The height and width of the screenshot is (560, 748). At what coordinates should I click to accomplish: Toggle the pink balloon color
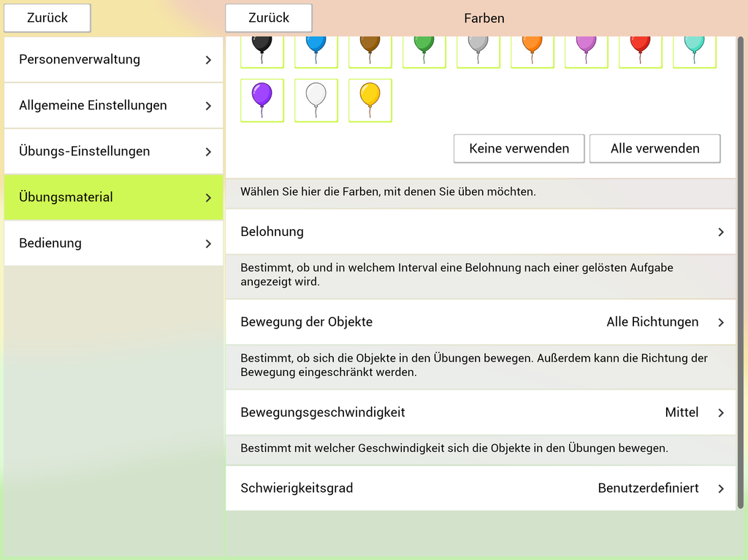tap(587, 52)
